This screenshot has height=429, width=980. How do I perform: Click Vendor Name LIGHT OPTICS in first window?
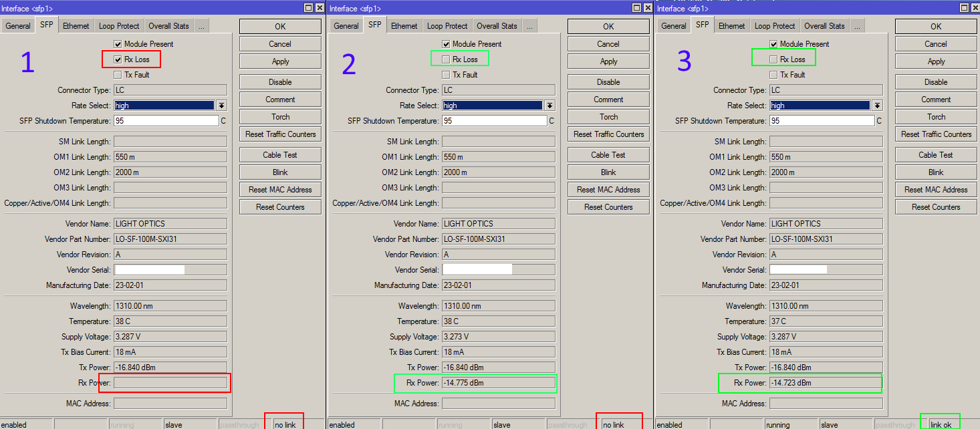[x=170, y=224]
